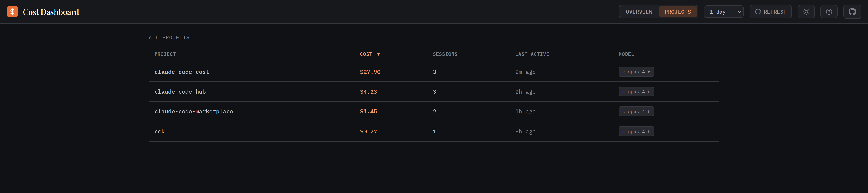Sort table by Project column header

click(x=165, y=54)
